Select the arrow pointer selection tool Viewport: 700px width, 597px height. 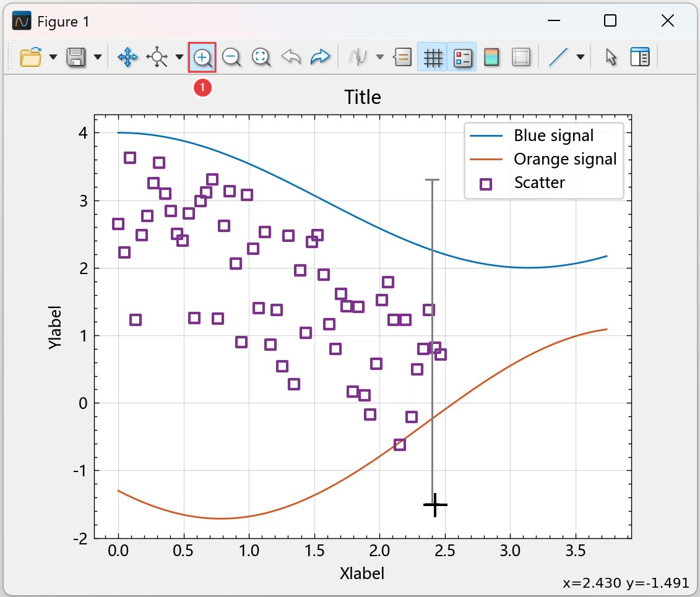611,58
